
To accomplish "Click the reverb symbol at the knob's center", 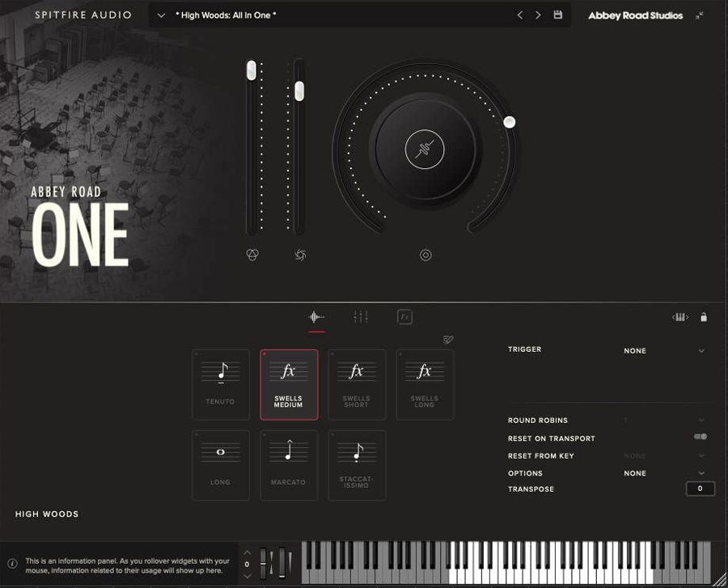I will tap(425, 150).
